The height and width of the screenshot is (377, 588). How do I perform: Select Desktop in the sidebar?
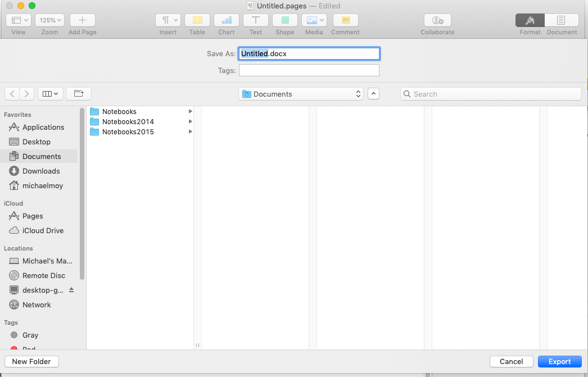point(39,142)
